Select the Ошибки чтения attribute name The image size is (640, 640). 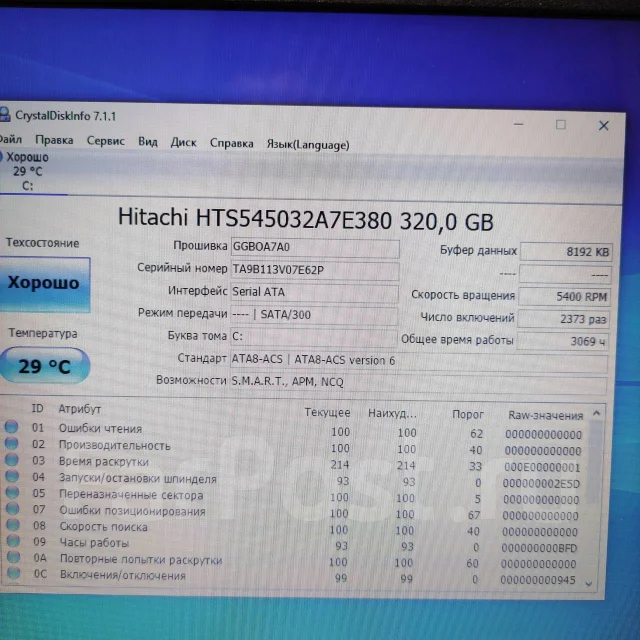point(100,428)
